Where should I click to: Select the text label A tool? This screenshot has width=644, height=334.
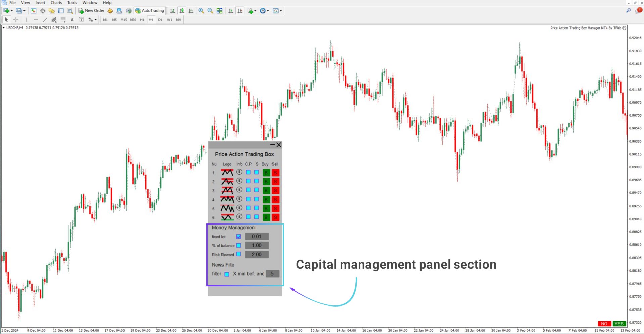[x=72, y=20]
